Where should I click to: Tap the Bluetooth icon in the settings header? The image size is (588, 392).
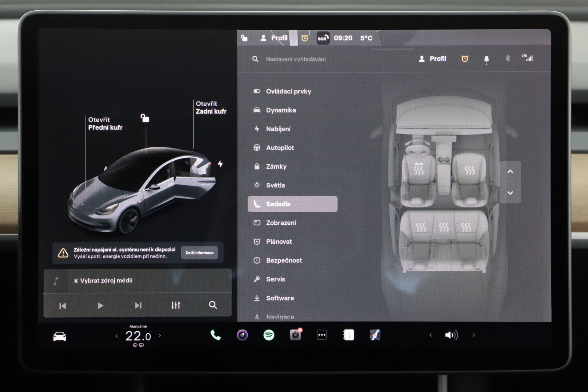[x=508, y=58]
